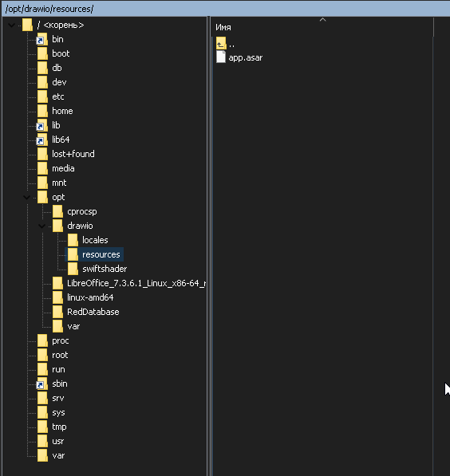Screen dimensions: 450x476
Task: Click the resources folder icon in tree
Action: coord(73,254)
